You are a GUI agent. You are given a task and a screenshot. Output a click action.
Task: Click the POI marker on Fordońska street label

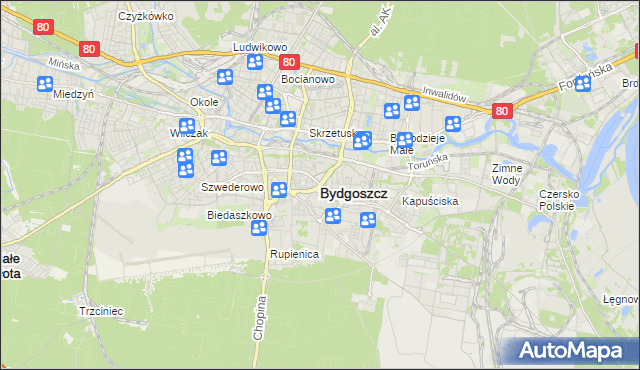(x=583, y=84)
